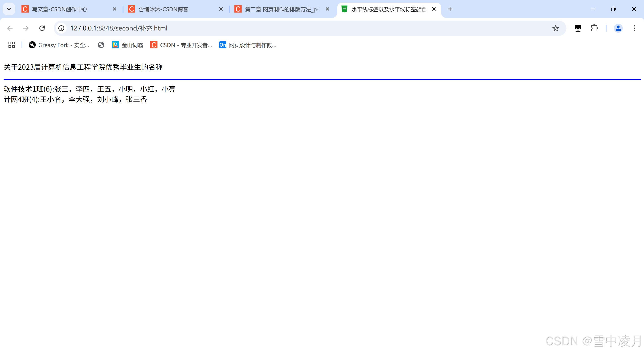
Task: Open the Extensions puzzle icon
Action: click(x=594, y=28)
